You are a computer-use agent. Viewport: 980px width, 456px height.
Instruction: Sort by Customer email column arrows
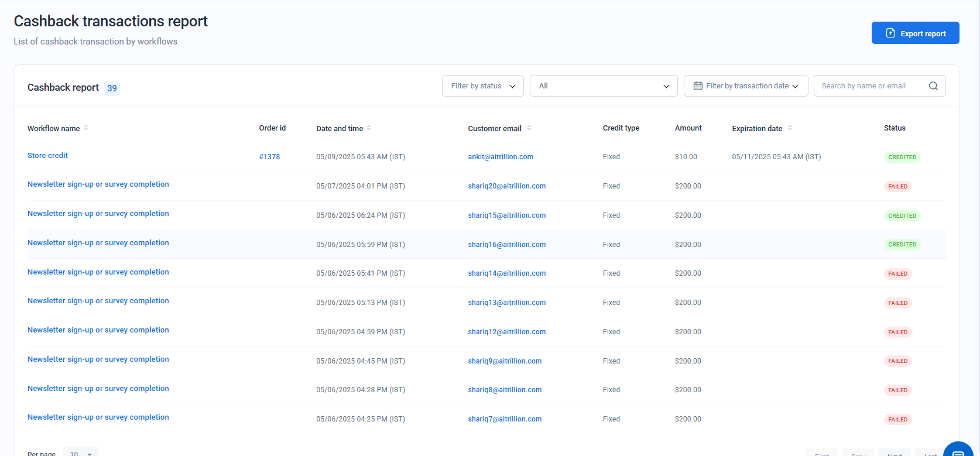coord(529,128)
